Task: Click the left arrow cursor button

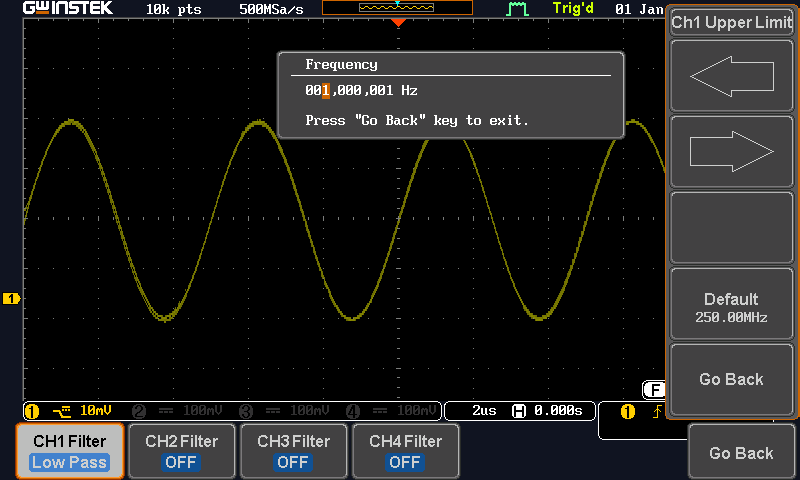Action: click(732, 76)
